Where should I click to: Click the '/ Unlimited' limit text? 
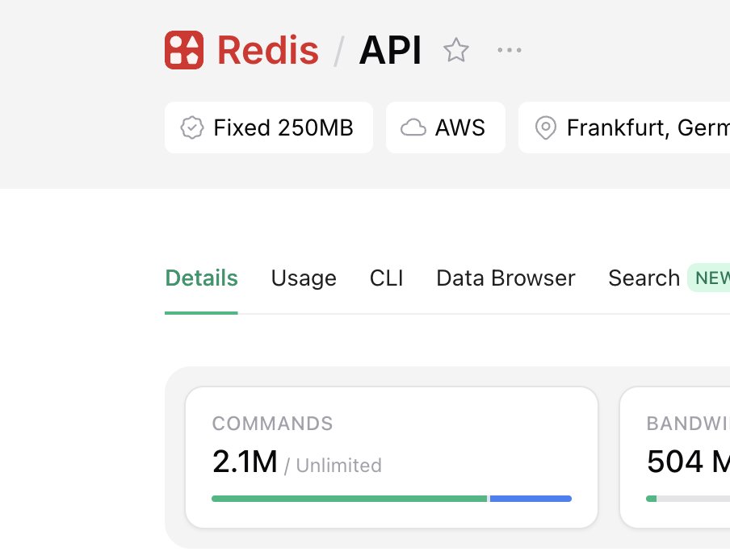coord(333,465)
